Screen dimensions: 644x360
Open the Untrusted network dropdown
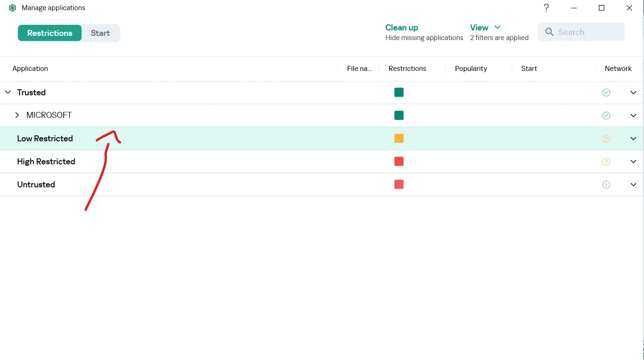click(x=633, y=185)
